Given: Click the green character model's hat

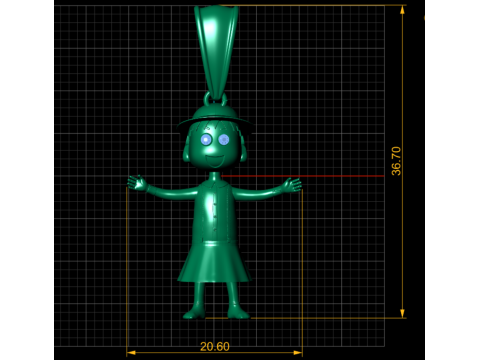Looking at the screenshot, I should [214, 117].
